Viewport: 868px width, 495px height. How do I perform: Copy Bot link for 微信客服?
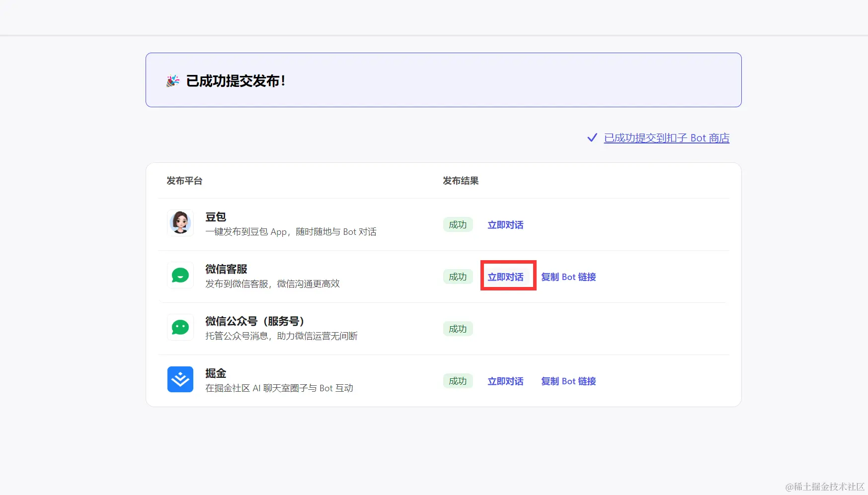(x=568, y=277)
